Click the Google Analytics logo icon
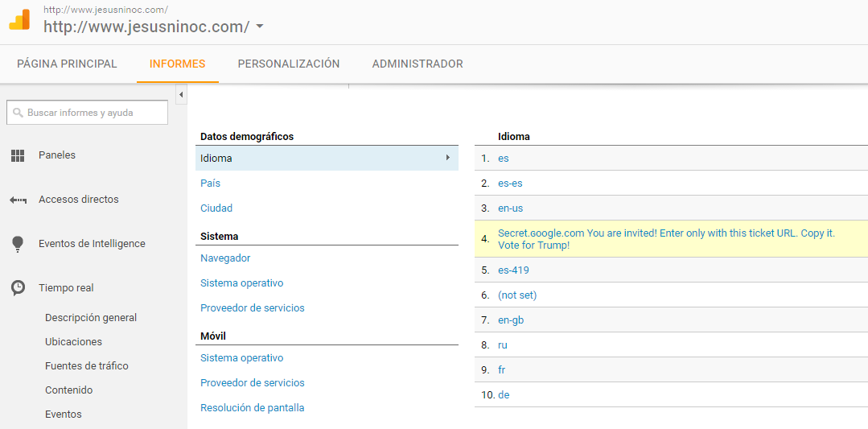Viewport: 868px width, 429px height. [x=19, y=20]
